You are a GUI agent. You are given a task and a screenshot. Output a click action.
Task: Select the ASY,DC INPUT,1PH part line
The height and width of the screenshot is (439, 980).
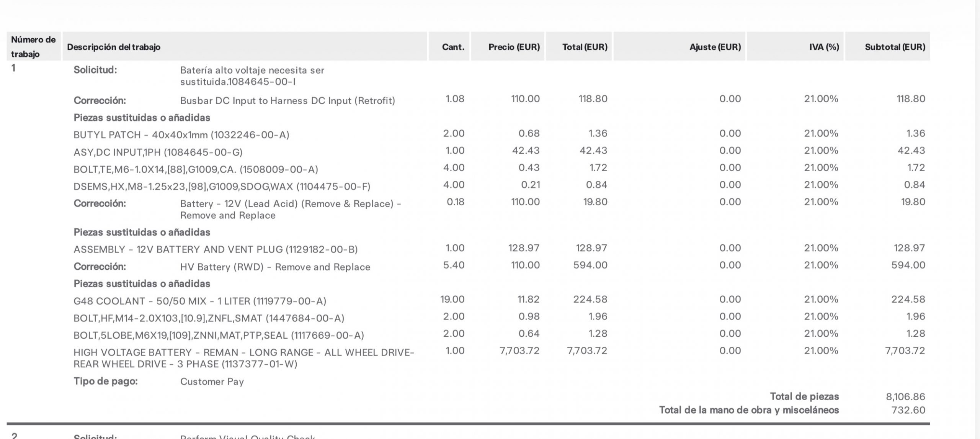tap(158, 152)
